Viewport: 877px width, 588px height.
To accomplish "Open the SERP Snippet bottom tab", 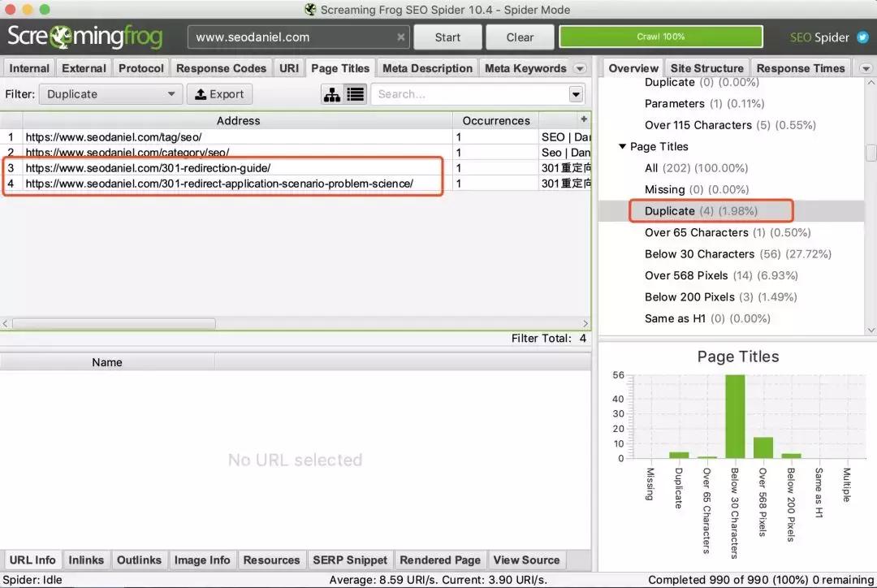I will coord(350,560).
